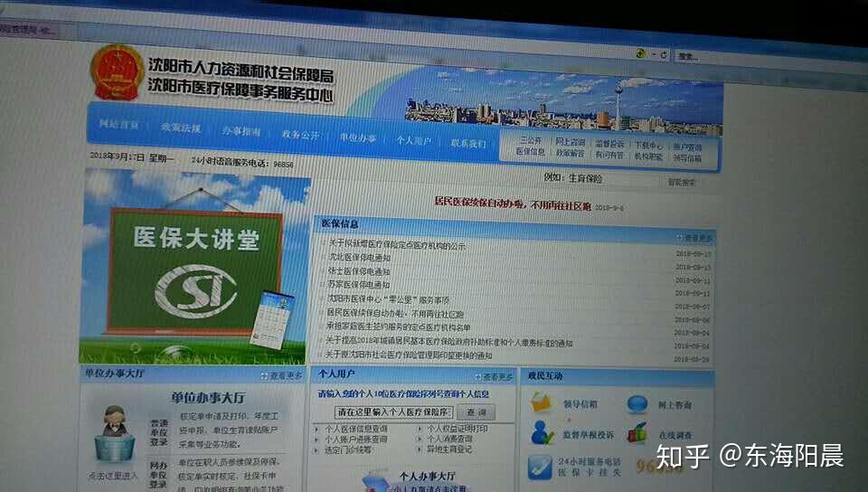The height and width of the screenshot is (492, 868).
Task: Open the 政务公开 menu item
Action: click(x=300, y=135)
